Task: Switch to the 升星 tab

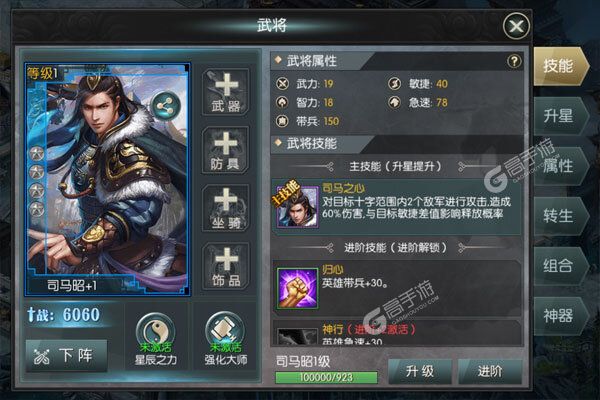Action: 560,116
